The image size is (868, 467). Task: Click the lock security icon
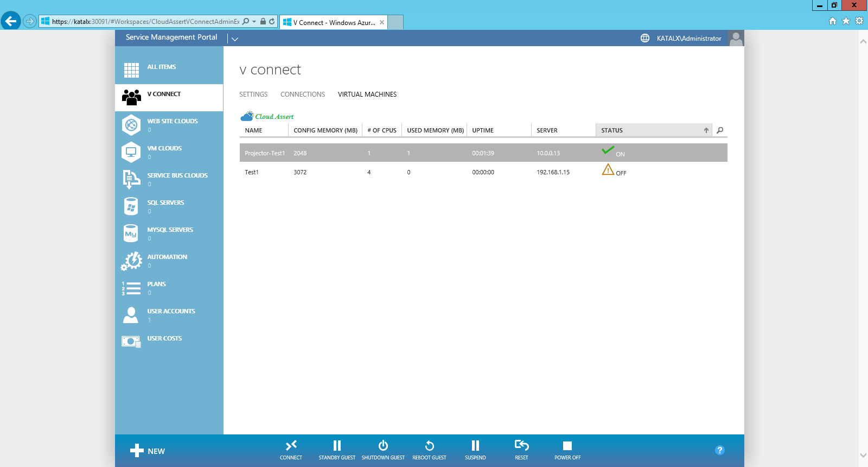pyautogui.click(x=263, y=22)
